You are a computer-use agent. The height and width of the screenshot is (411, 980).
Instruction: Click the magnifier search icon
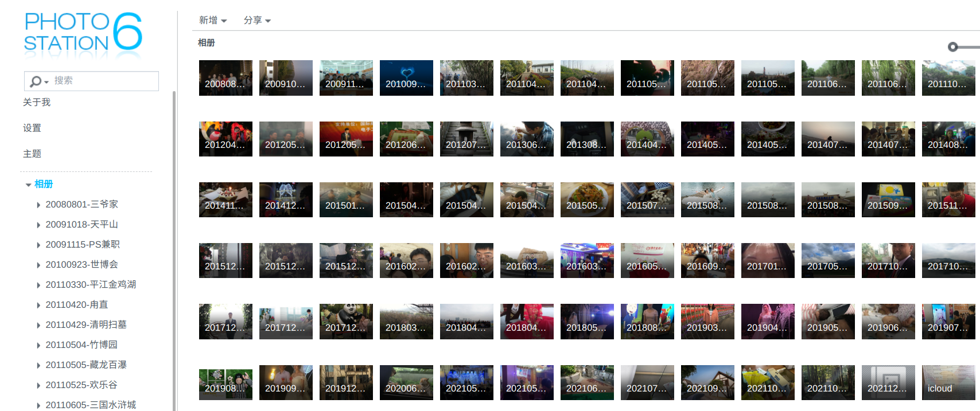pyautogui.click(x=36, y=81)
